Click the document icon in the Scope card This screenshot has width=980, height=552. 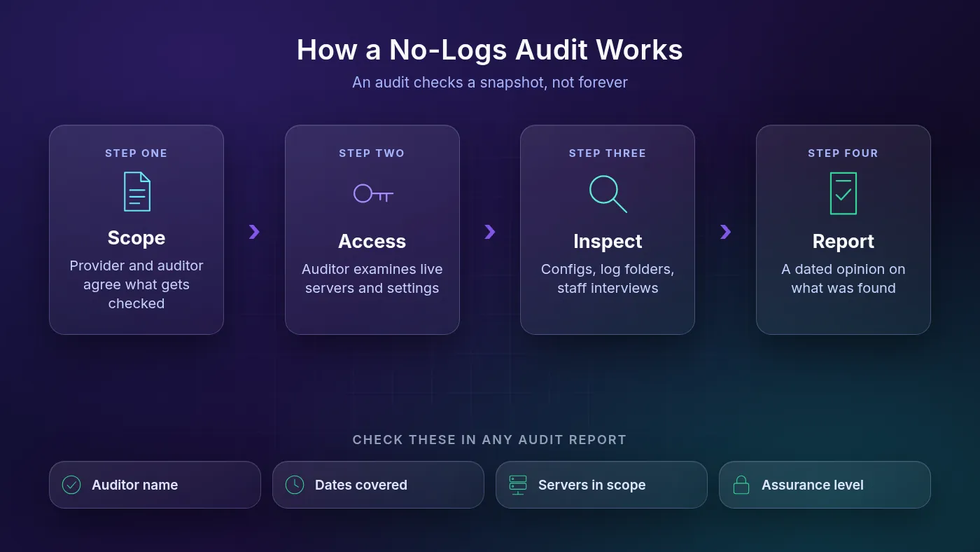click(136, 191)
